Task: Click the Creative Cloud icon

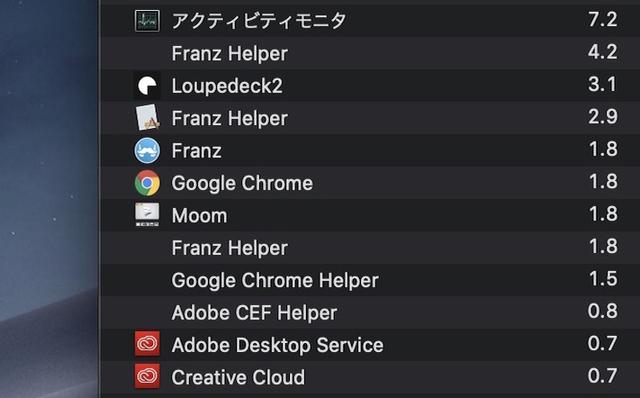Action: click(147, 376)
